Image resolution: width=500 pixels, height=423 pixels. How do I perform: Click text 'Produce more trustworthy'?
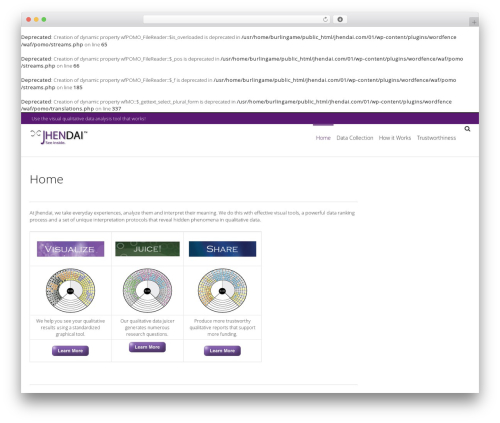pyautogui.click(x=222, y=321)
